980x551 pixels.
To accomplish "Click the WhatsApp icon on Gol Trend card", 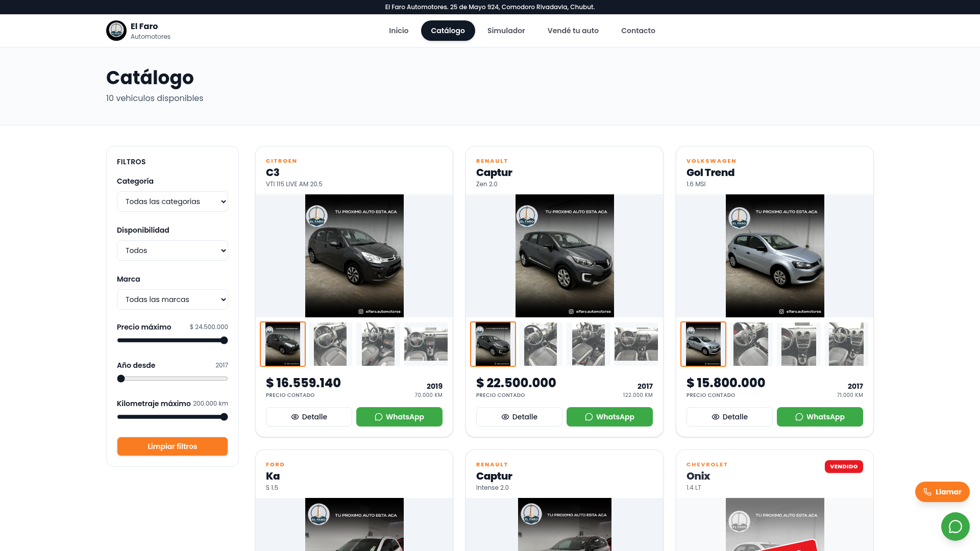I will click(799, 417).
